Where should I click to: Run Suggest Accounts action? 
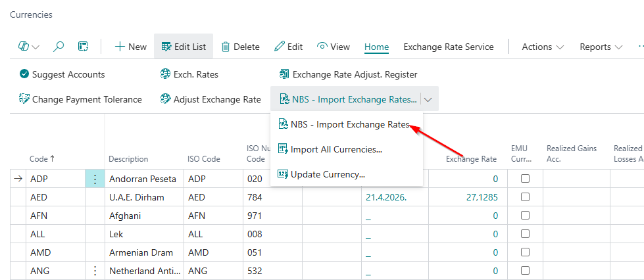62,74
